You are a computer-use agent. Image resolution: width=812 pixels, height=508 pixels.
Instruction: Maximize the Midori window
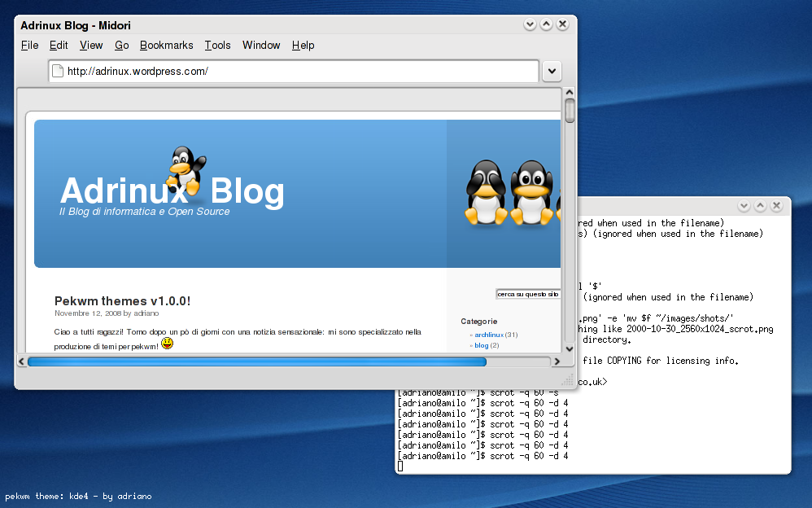(546, 24)
